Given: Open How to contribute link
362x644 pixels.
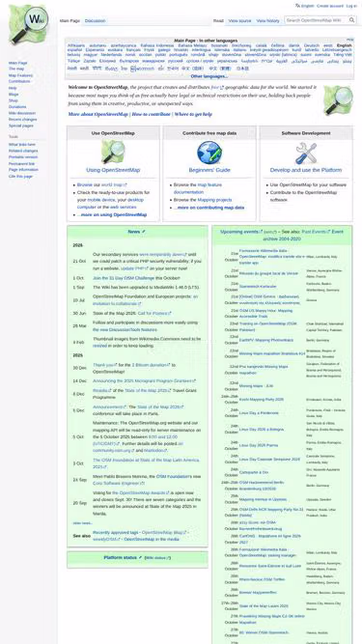Looking at the screenshot, I should pos(151,114).
